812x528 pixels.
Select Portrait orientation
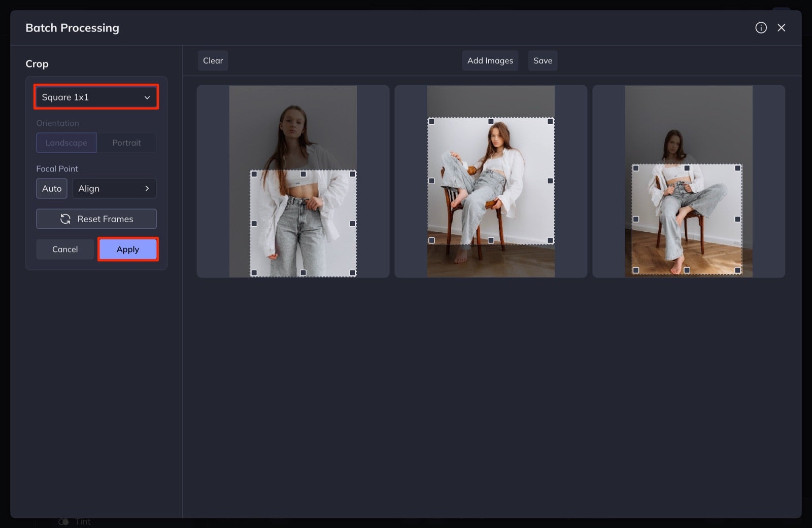click(126, 143)
